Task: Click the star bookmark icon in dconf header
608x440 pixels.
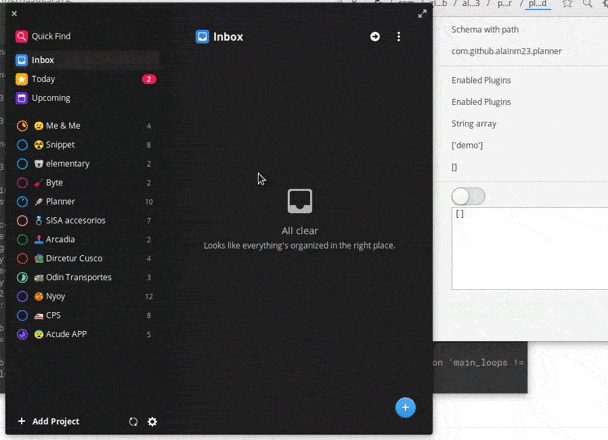Action: [567, 4]
